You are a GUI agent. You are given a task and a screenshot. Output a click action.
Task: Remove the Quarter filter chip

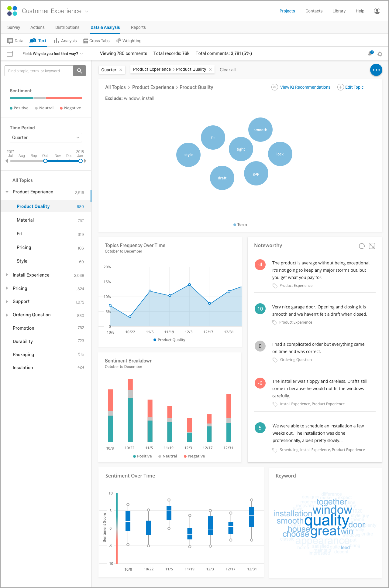pyautogui.click(x=121, y=70)
